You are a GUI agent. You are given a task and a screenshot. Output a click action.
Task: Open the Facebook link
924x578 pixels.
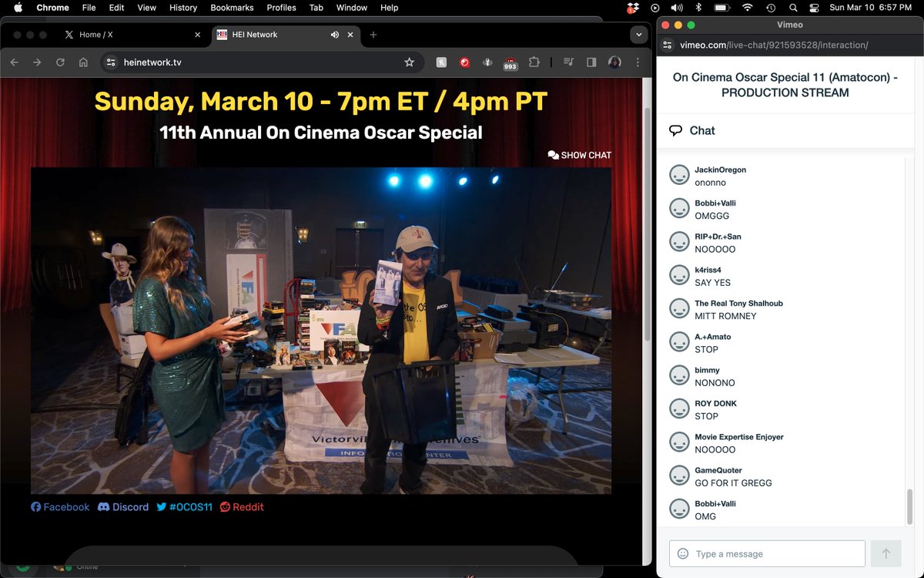pos(60,507)
